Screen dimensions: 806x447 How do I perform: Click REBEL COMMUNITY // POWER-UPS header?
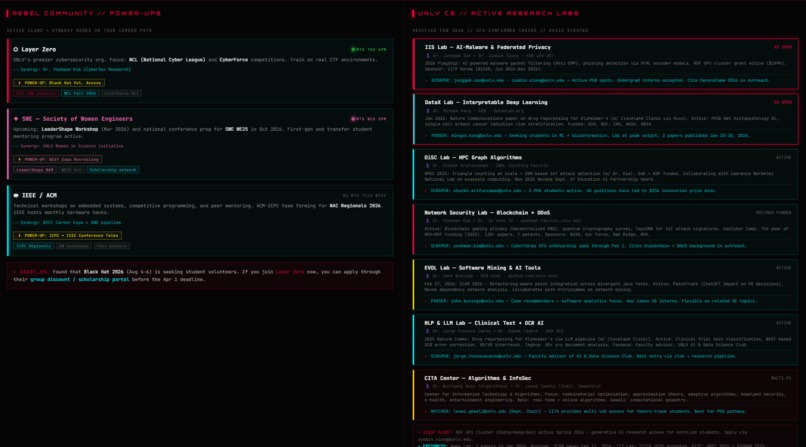point(86,13)
